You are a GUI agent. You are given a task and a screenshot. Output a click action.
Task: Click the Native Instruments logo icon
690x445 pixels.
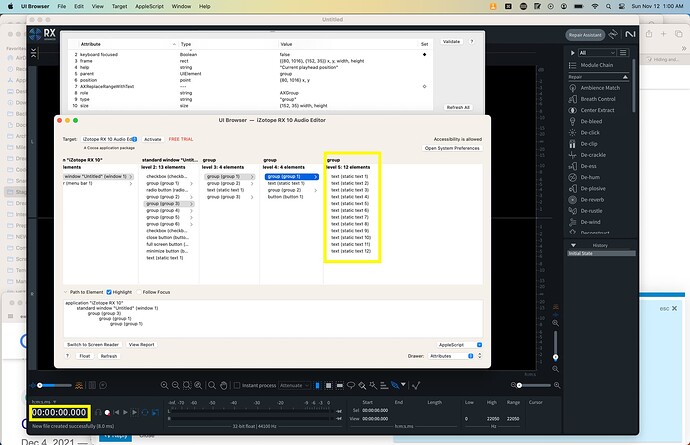630,34
